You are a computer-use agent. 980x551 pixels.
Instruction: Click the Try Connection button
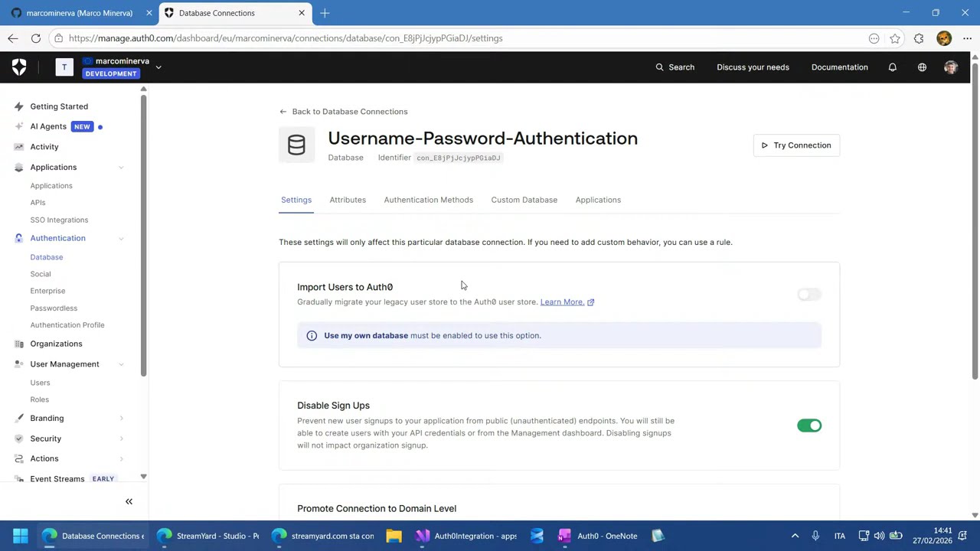click(x=796, y=145)
